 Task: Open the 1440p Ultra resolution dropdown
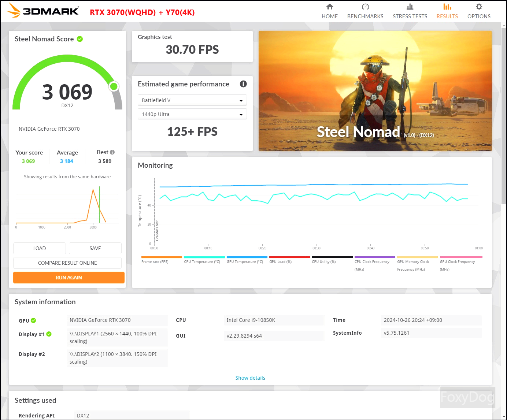[x=192, y=114]
